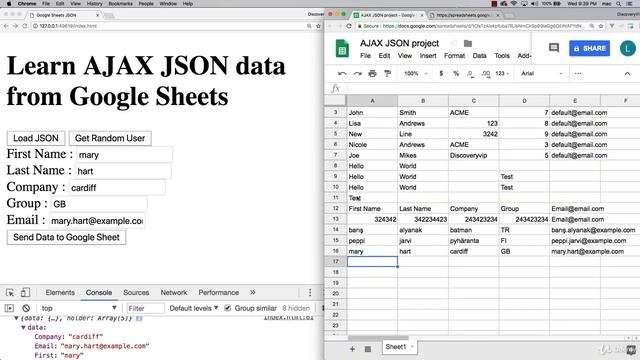
Task: Open the Arial font dropdown
Action: pos(542,74)
